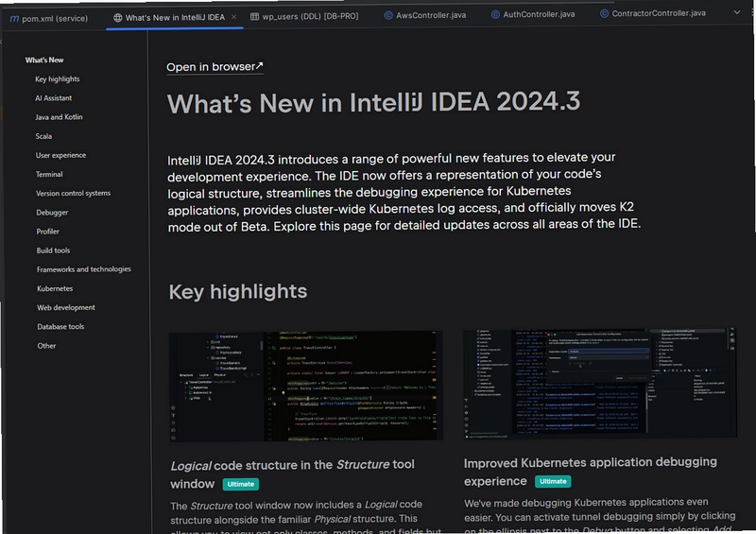
Task: Jump to Key highlights in the sidebar
Action: coord(58,79)
